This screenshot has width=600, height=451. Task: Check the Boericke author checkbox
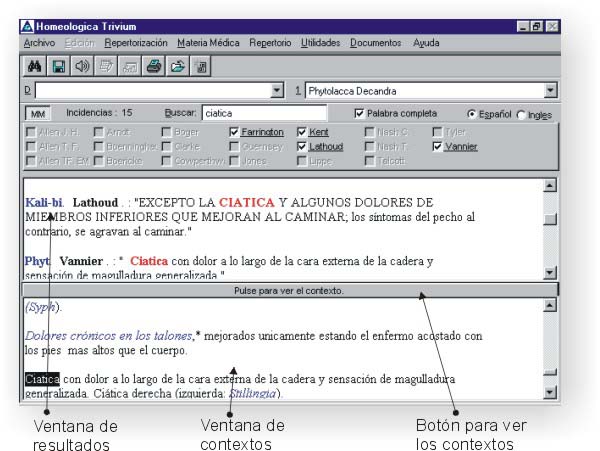coord(99,161)
